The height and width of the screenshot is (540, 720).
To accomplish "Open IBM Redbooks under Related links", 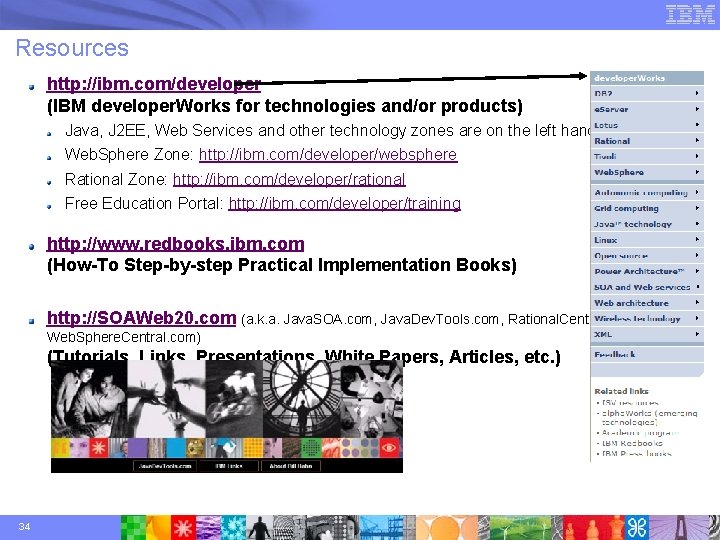I will click(632, 443).
